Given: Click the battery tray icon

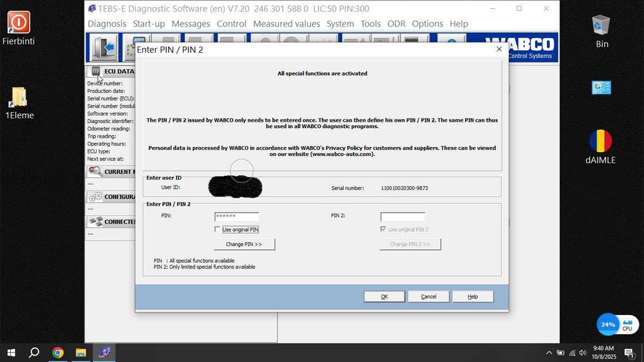Looking at the screenshot, I should (x=560, y=353).
